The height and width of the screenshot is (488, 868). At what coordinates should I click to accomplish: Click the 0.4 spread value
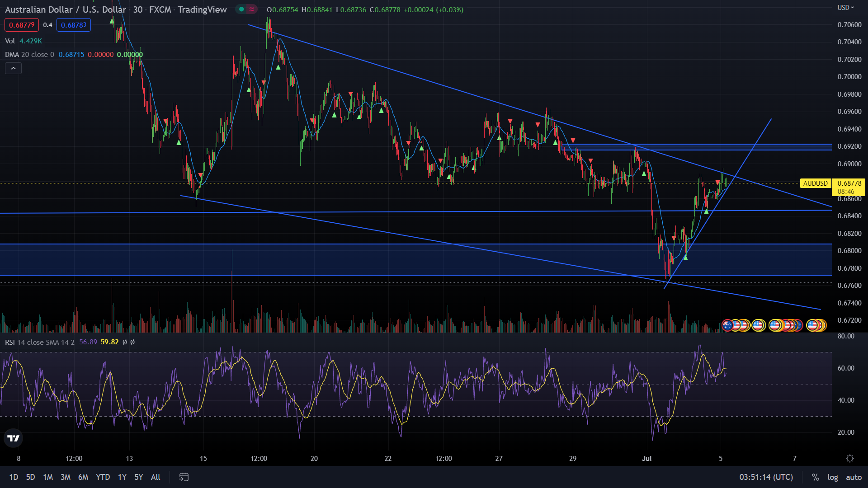(x=47, y=25)
